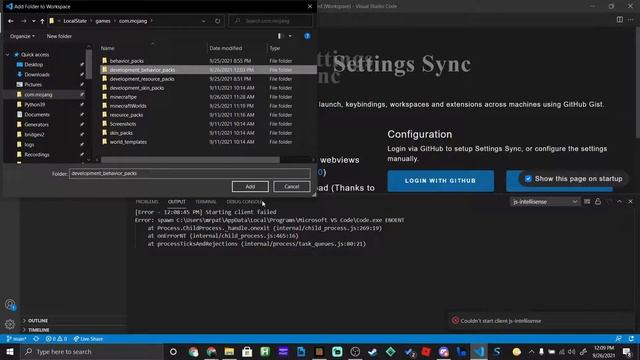This screenshot has width=640, height=360.
Task: Open the address bar history dropdown
Action: point(204,21)
